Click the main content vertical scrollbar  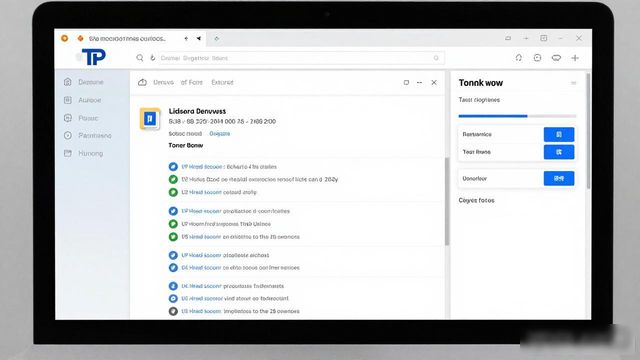pyautogui.click(x=447, y=202)
